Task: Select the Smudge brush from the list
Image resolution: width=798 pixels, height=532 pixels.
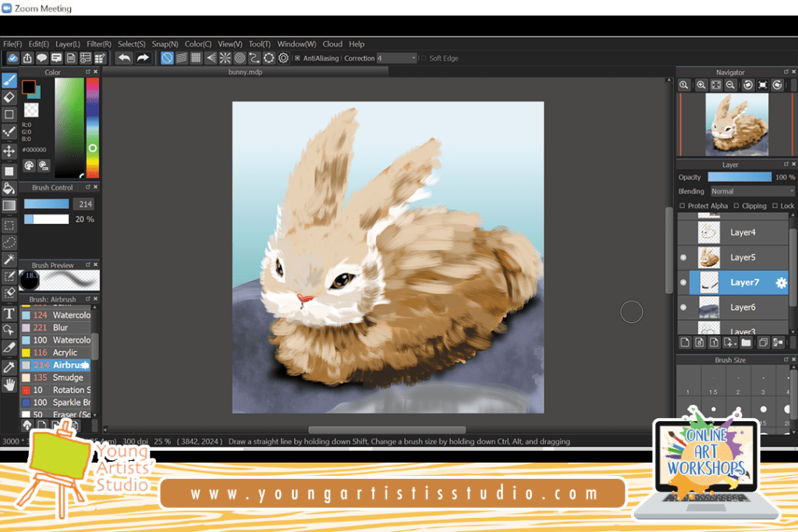Action: [67, 378]
